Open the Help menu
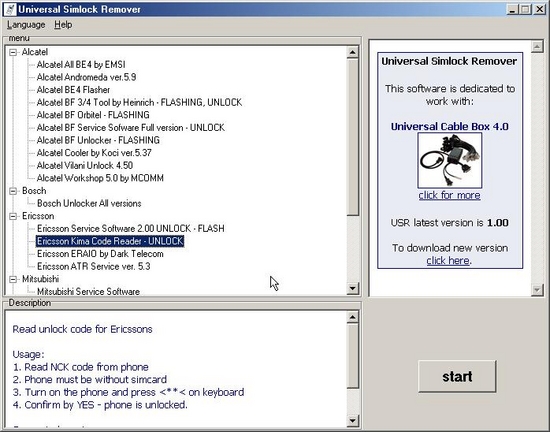This screenshot has height=432, width=550. [x=63, y=25]
